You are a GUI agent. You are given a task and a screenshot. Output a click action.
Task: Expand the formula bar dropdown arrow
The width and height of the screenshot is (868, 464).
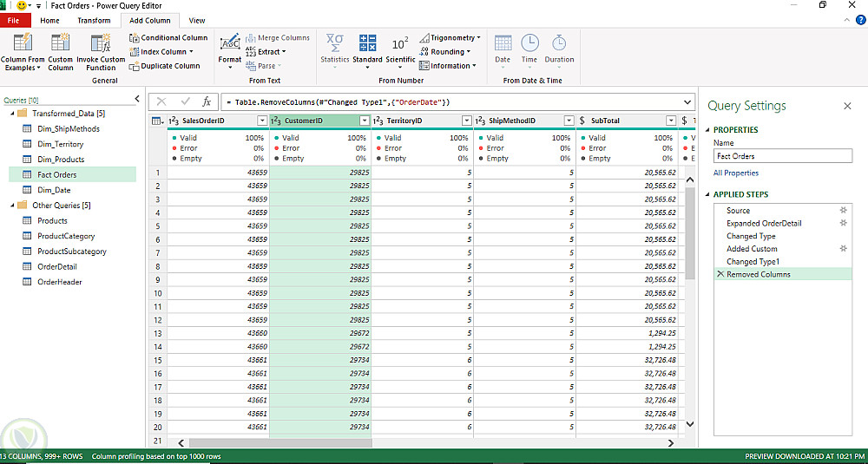(x=687, y=101)
